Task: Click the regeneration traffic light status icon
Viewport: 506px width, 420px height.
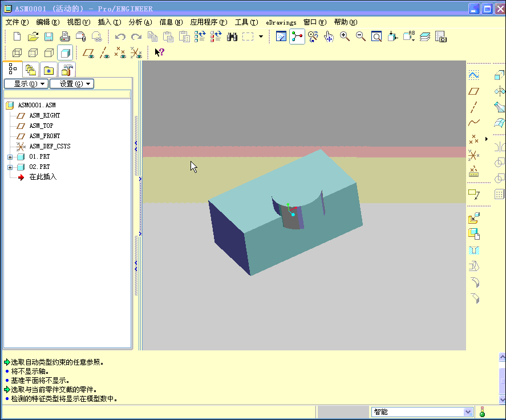Action: tap(482, 412)
